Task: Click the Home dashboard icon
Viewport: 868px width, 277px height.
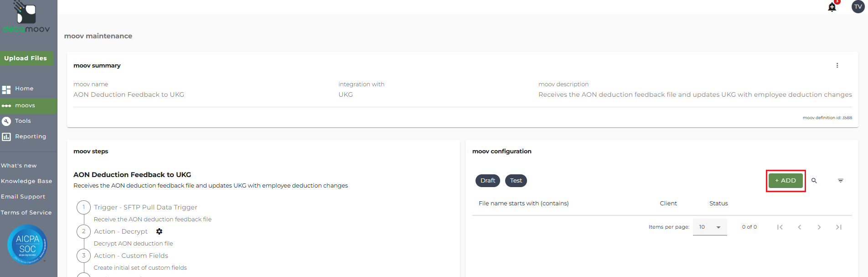Action: (6, 89)
